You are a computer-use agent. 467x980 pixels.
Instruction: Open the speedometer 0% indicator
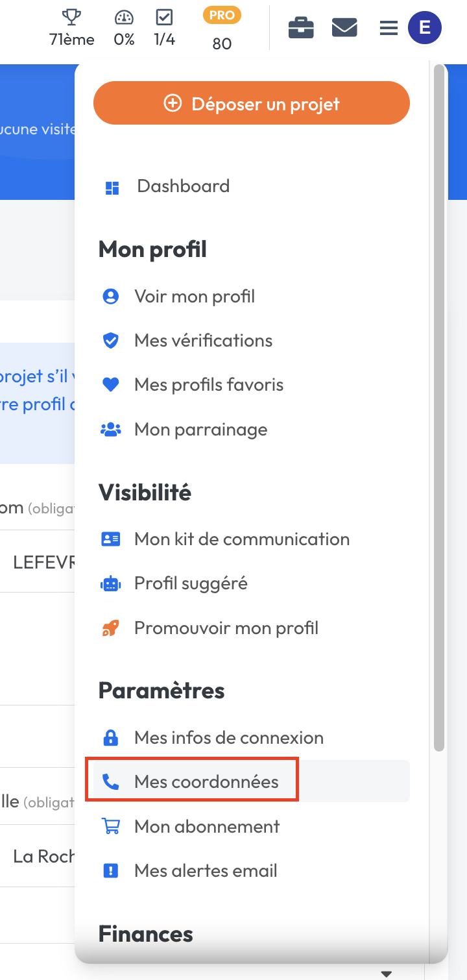click(124, 17)
